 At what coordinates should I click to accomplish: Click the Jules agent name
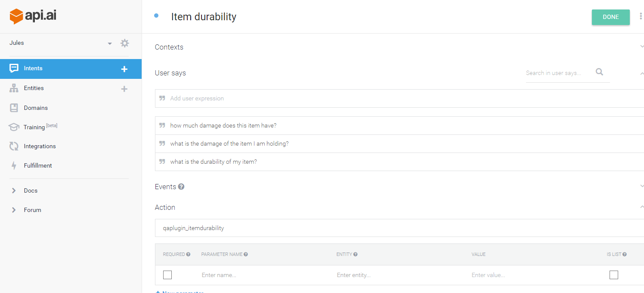(17, 43)
